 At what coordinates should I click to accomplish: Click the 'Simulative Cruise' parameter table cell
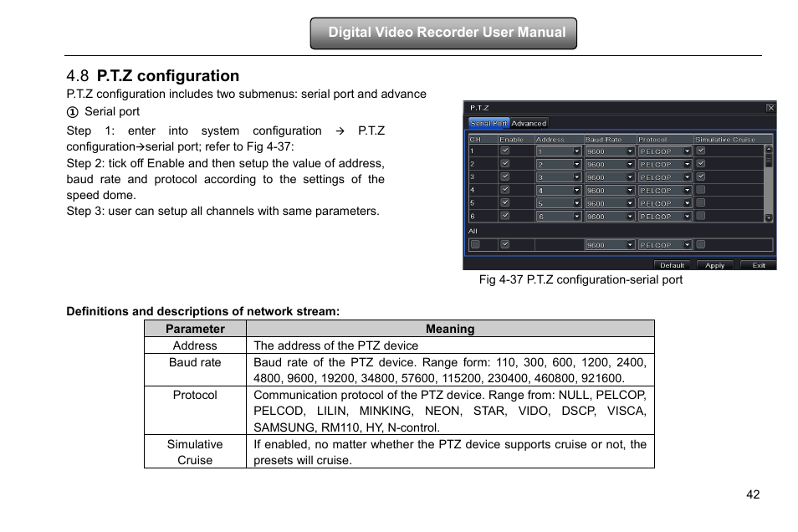point(195,452)
